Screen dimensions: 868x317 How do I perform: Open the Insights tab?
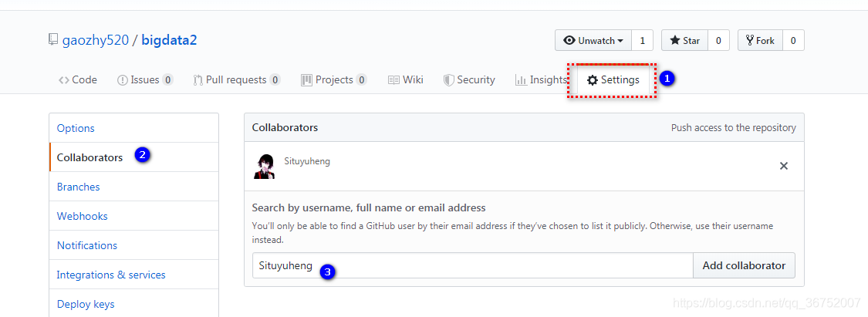click(x=541, y=79)
